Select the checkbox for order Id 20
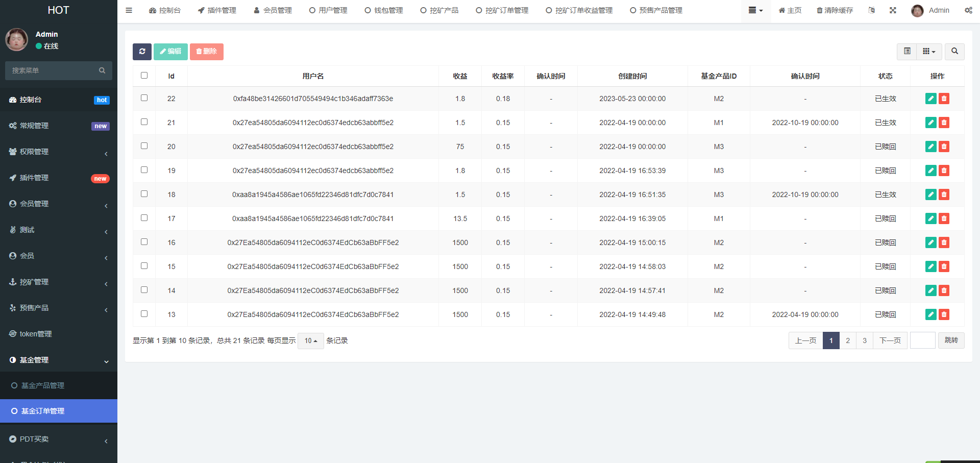 (x=144, y=145)
